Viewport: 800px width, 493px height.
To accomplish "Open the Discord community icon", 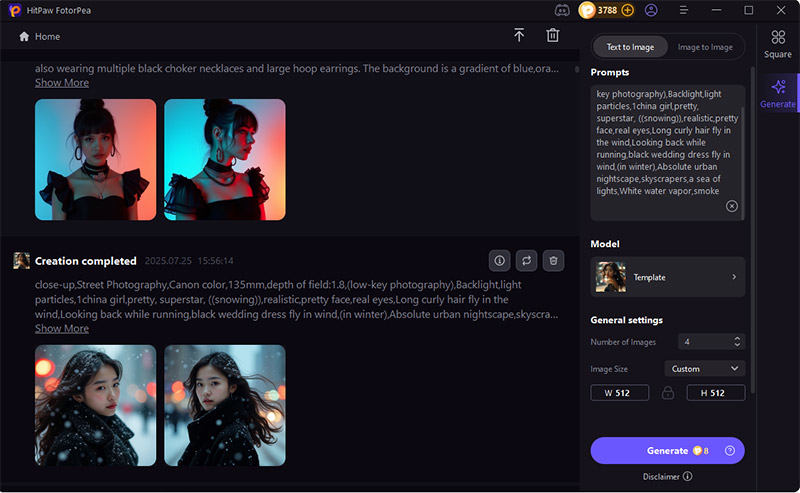I will pyautogui.click(x=562, y=10).
